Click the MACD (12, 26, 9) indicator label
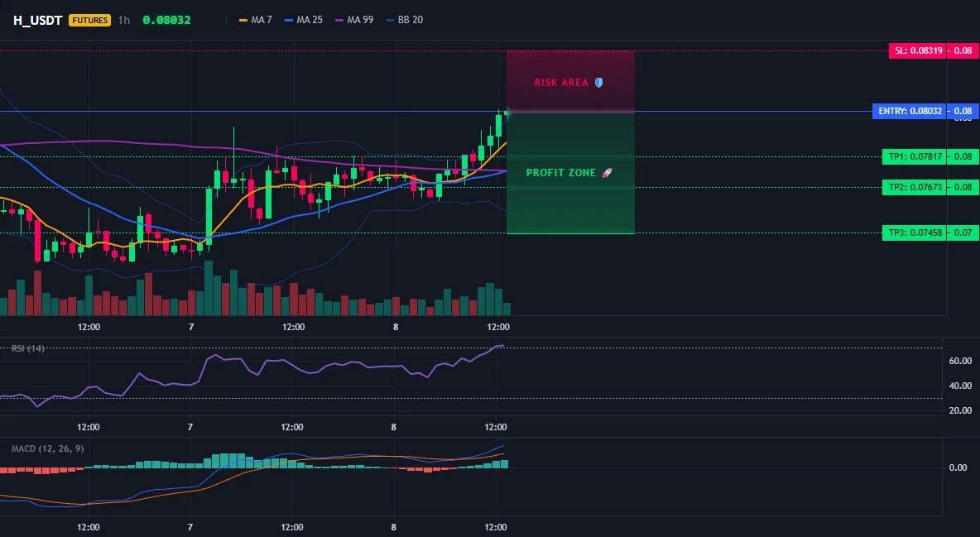Viewport: 980px width, 537px height. pyautogui.click(x=47, y=448)
